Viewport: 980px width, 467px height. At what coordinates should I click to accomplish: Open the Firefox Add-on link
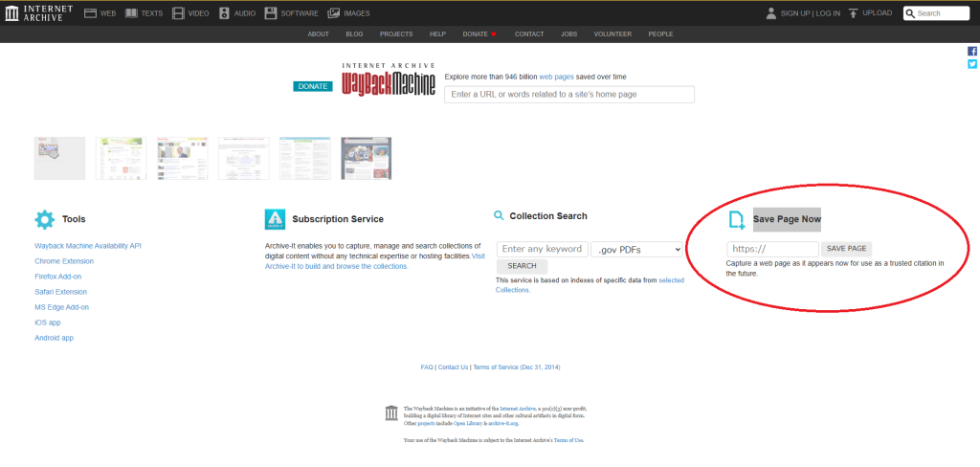tap(58, 277)
